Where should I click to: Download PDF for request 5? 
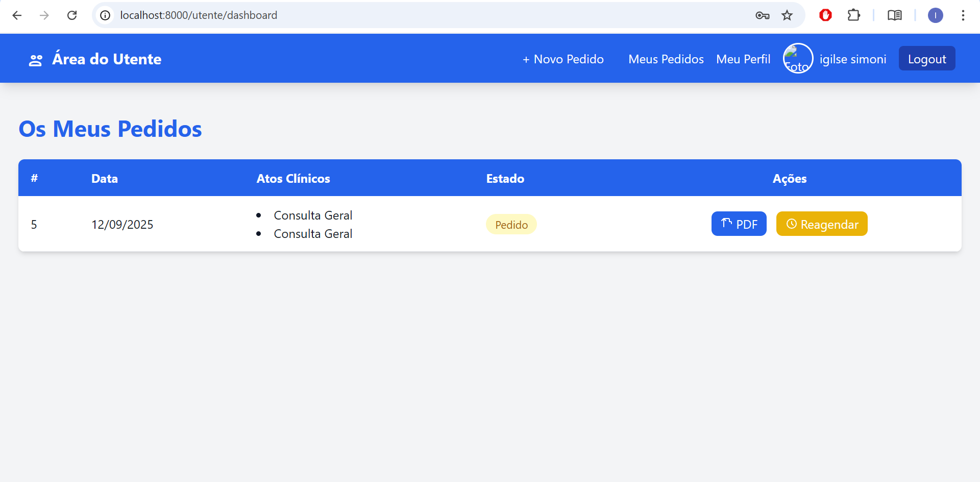click(x=739, y=224)
